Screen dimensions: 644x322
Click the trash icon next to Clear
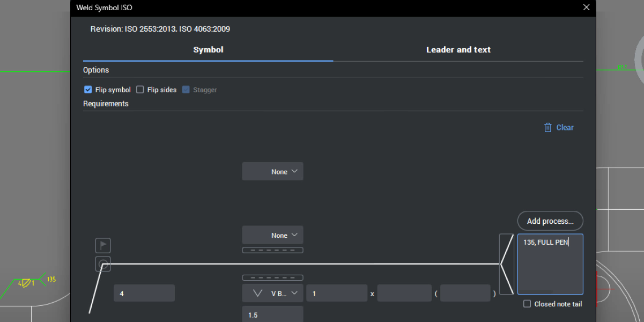[x=547, y=128]
